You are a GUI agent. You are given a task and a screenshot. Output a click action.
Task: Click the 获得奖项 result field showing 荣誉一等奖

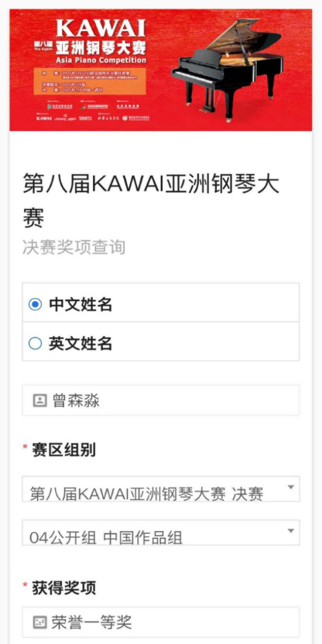tap(161, 622)
